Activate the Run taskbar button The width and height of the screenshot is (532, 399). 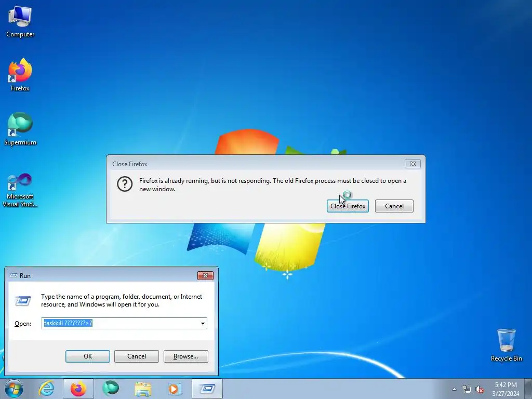tap(207, 389)
